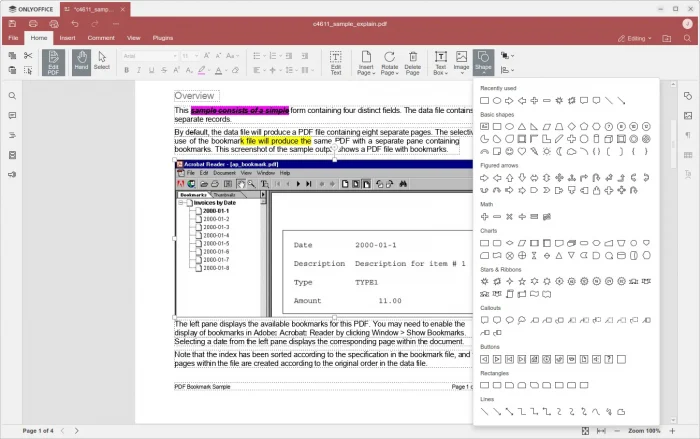Go to the next page arrow
Screen dimensions: 700x439
point(76,430)
